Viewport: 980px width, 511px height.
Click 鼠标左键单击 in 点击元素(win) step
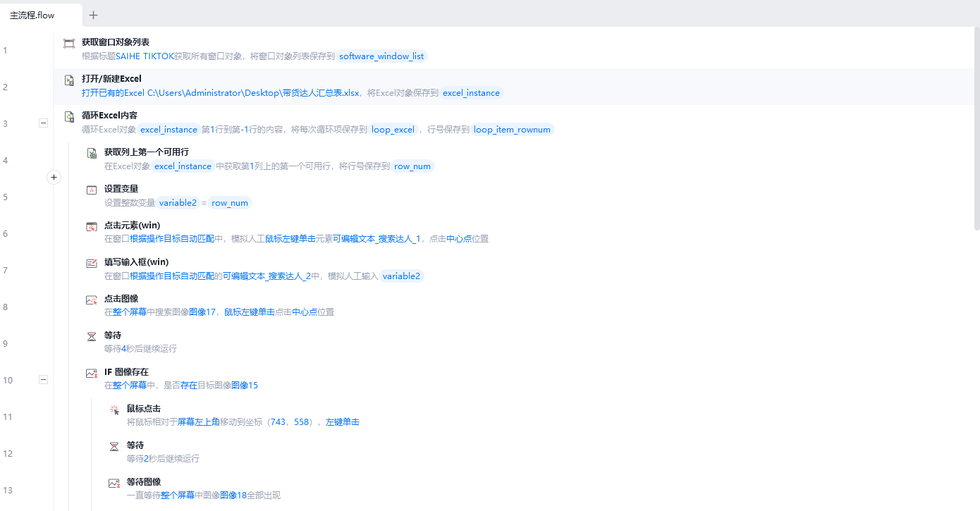290,239
